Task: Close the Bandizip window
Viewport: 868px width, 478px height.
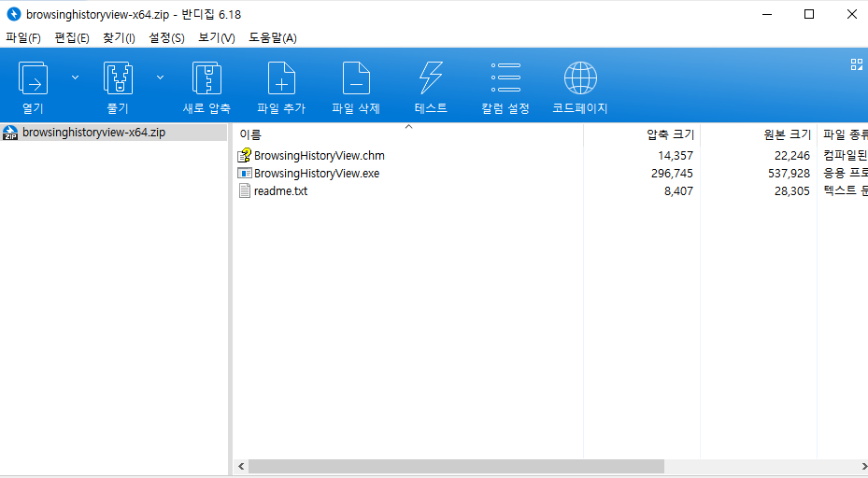Action: [851, 14]
